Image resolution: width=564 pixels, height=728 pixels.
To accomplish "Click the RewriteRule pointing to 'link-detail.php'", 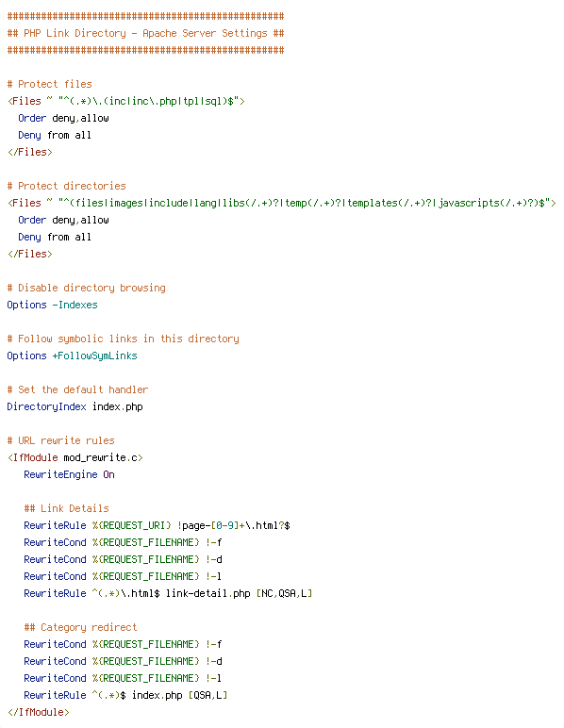I will click(168, 593).
